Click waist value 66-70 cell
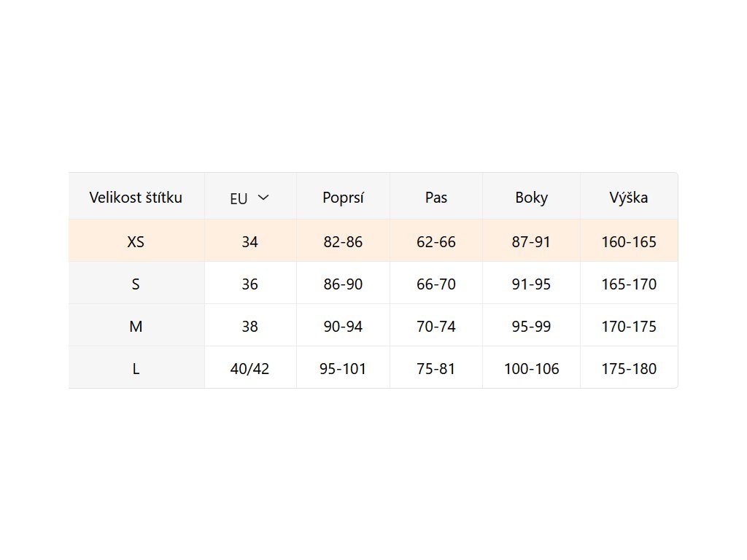This screenshot has width=747, height=560. pos(436,284)
